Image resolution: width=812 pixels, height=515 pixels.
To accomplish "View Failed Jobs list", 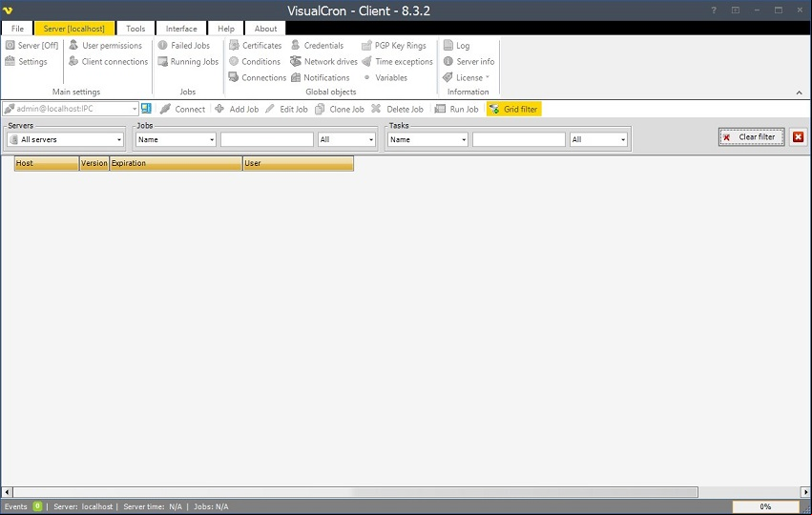I will (184, 46).
